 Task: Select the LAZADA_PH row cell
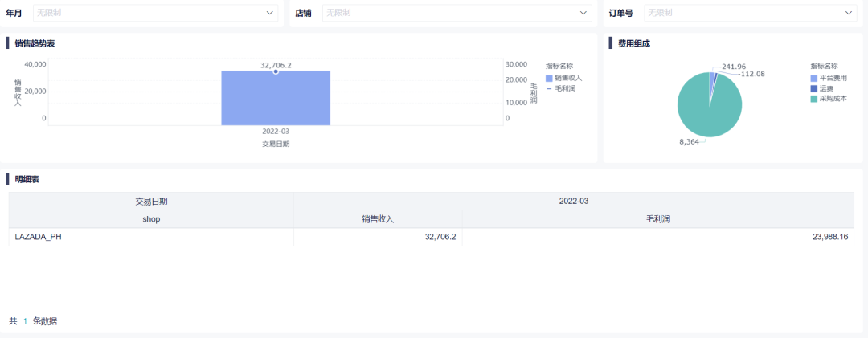(151, 237)
